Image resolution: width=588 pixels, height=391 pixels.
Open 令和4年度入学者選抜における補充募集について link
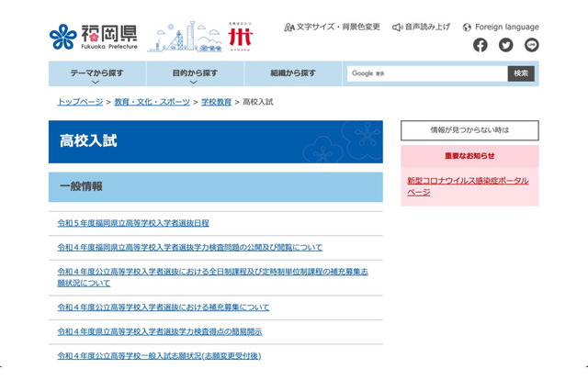(x=164, y=307)
